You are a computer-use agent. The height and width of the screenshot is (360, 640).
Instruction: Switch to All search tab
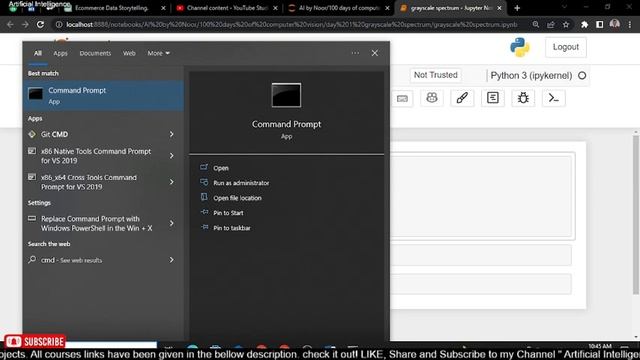pyautogui.click(x=38, y=53)
